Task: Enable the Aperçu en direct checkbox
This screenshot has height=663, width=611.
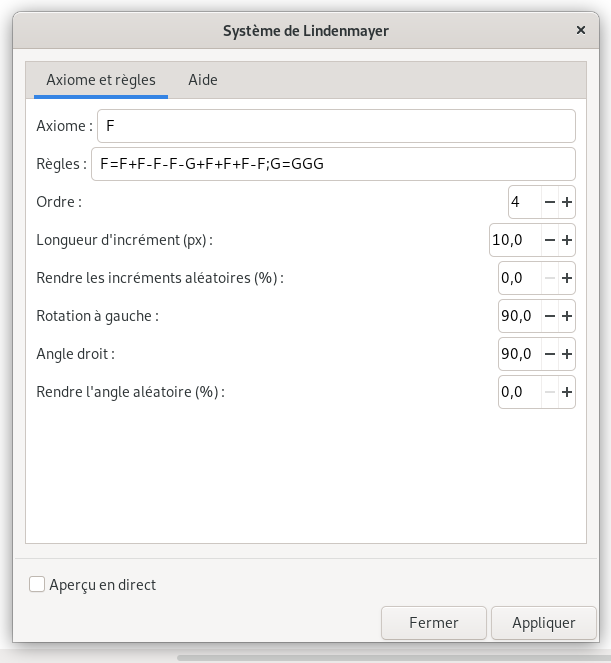Action: pos(37,585)
